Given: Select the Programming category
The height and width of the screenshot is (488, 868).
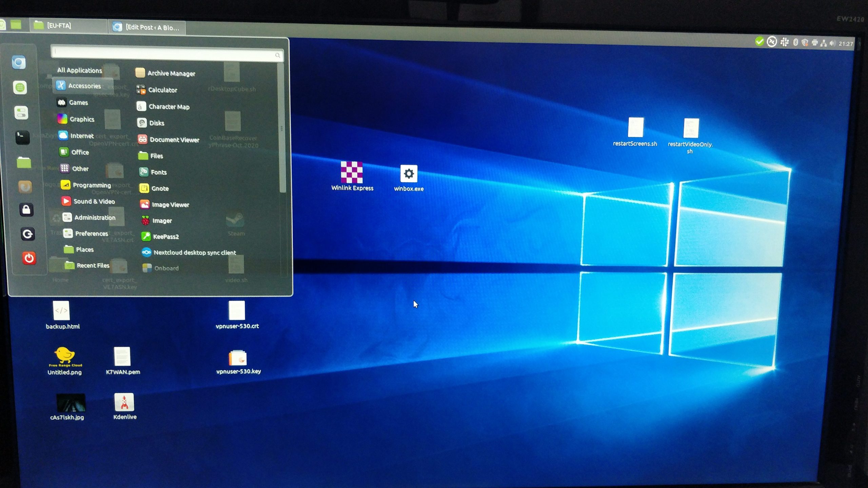Looking at the screenshot, I should point(86,185).
